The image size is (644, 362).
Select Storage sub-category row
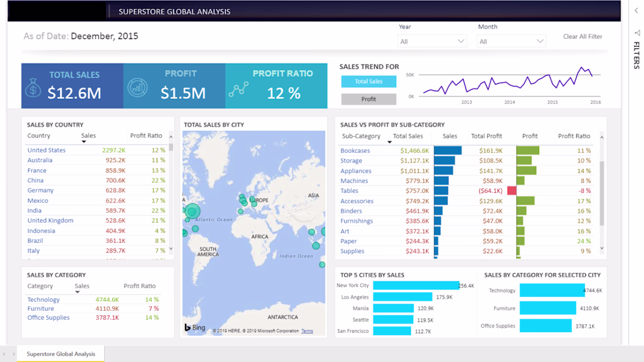[466, 160]
